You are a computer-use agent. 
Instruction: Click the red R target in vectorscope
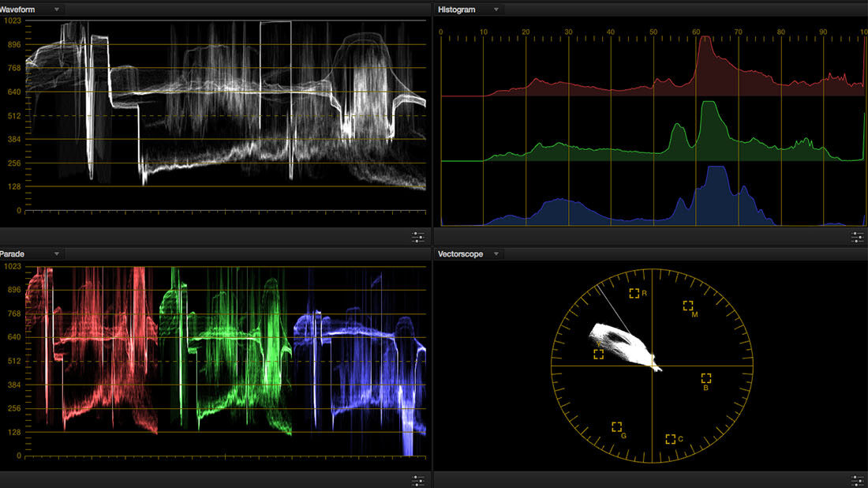[634, 293]
